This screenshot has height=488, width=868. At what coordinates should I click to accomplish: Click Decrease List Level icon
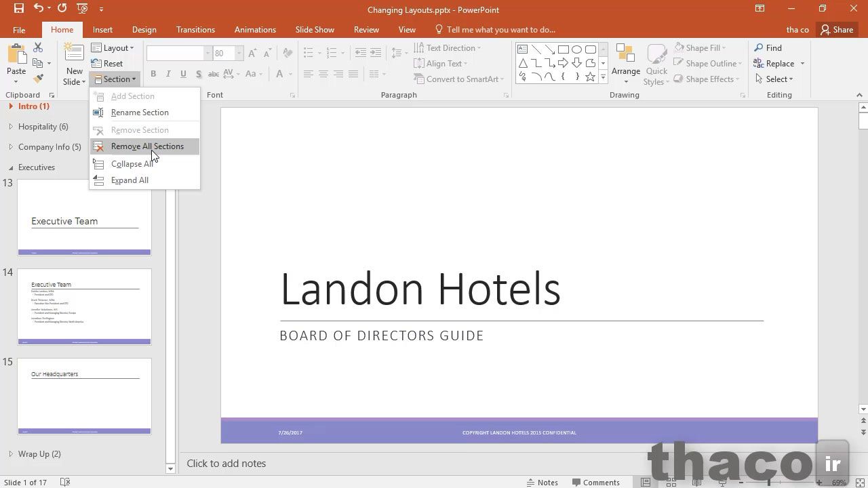[360, 53]
